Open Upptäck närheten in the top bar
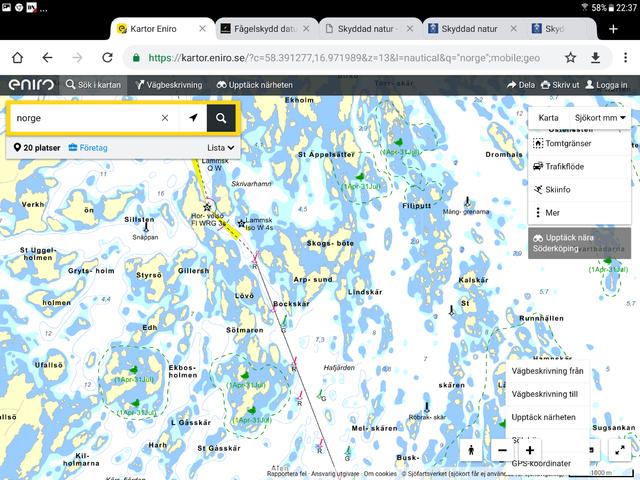The height and width of the screenshot is (480, 640). (x=255, y=85)
